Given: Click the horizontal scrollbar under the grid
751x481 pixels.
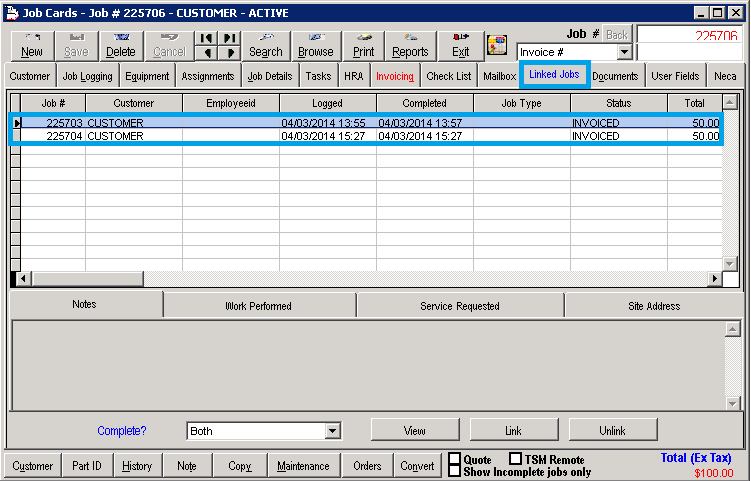Looking at the screenshot, I should coord(400,279).
